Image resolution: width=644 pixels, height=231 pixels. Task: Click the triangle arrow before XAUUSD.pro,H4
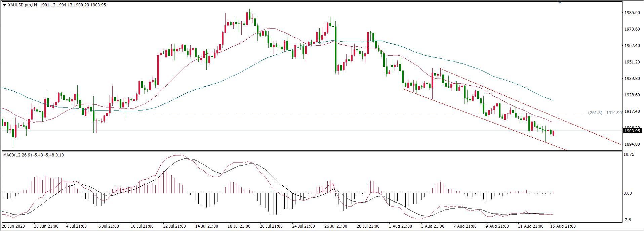coord(4,5)
